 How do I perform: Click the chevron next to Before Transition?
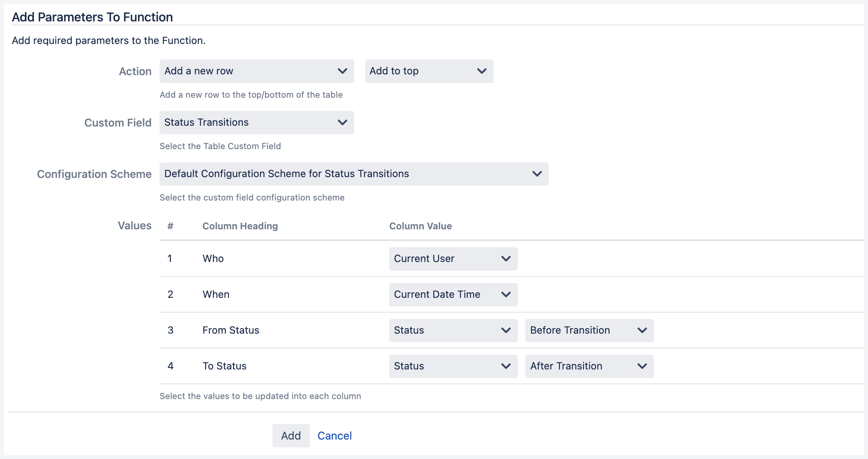point(642,331)
